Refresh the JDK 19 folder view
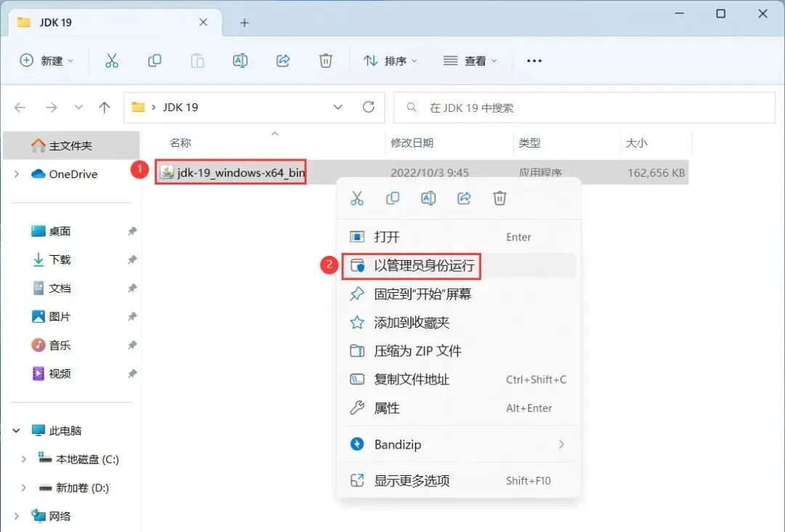785x532 pixels. point(369,107)
